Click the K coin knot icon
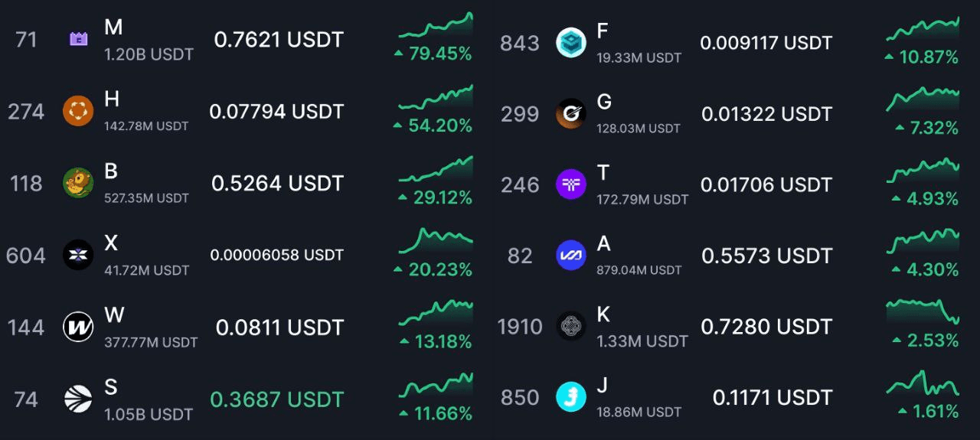The width and height of the screenshot is (980, 440). coord(571,327)
